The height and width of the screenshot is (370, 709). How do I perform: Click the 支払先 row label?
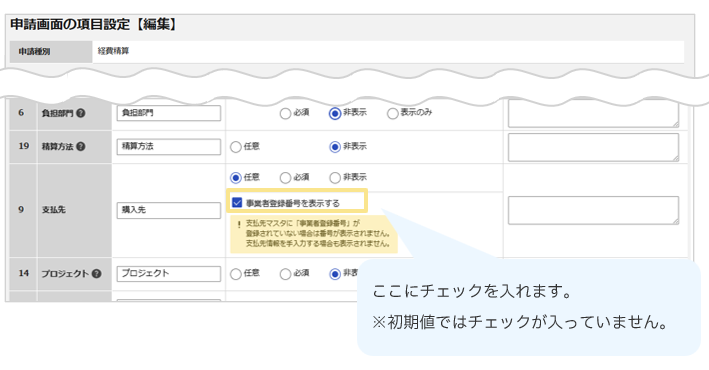click(53, 210)
